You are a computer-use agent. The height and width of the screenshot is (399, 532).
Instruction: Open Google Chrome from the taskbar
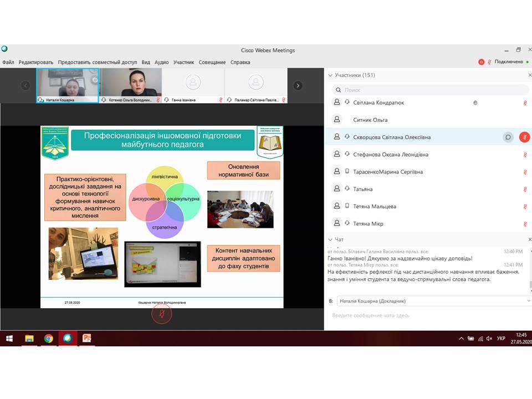48,338
